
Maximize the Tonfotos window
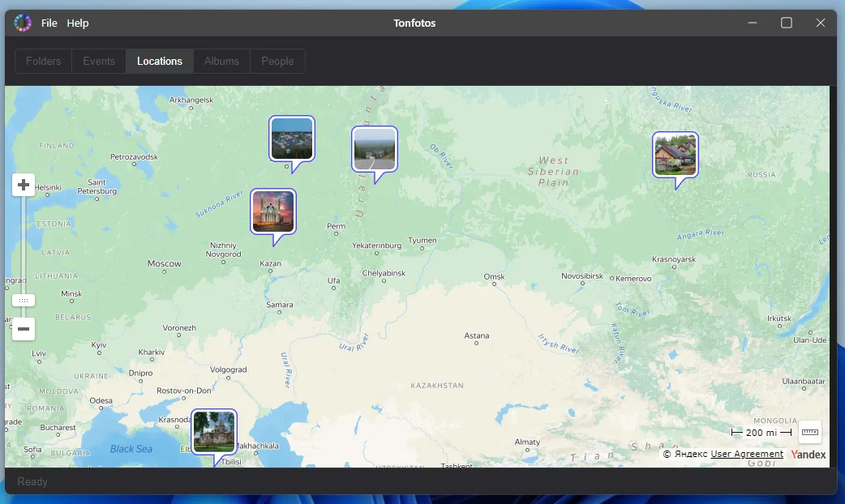787,23
